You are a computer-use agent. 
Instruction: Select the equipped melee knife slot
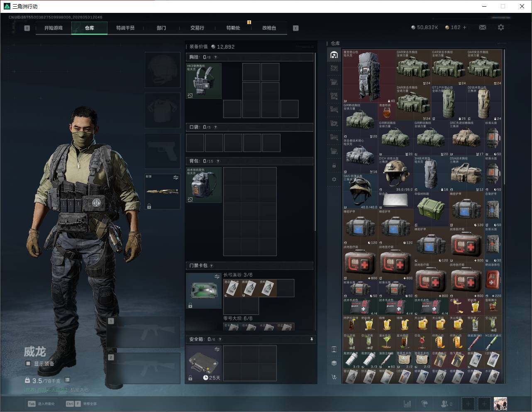coord(163,191)
